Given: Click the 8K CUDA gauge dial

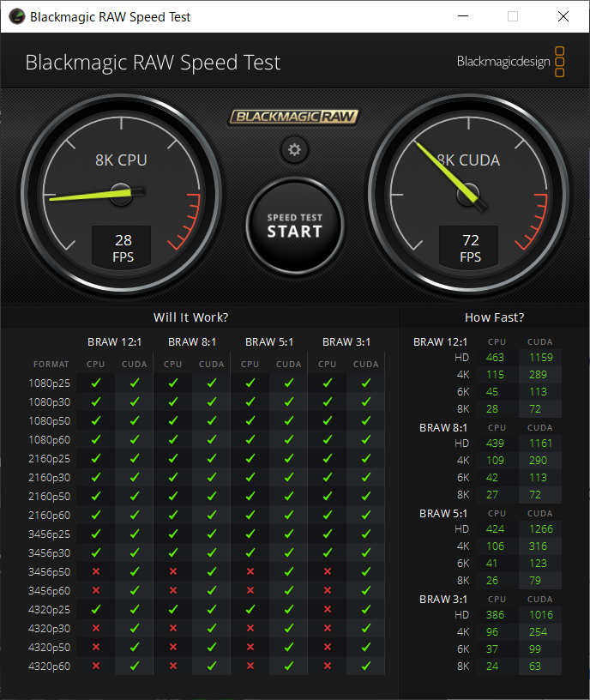Looking at the screenshot, I should click(468, 195).
